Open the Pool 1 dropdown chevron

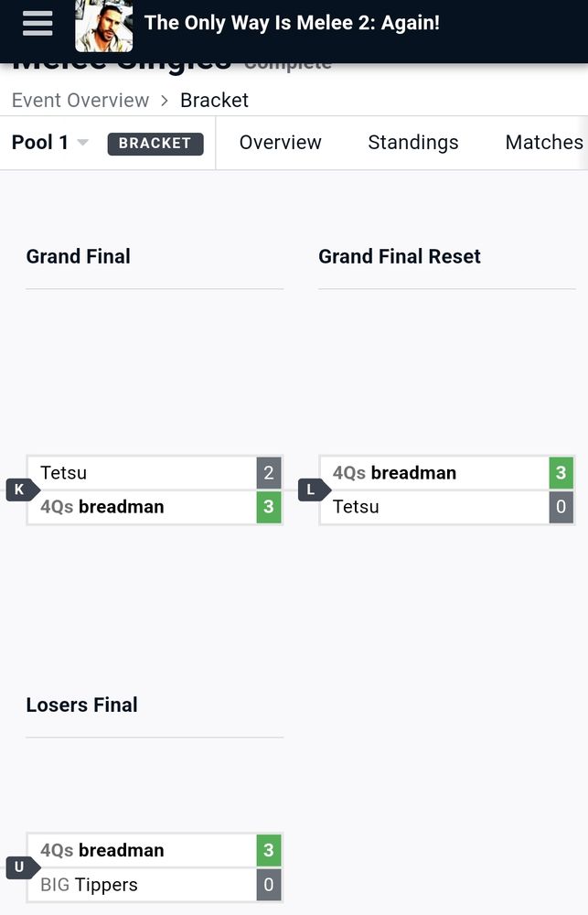[x=81, y=144]
